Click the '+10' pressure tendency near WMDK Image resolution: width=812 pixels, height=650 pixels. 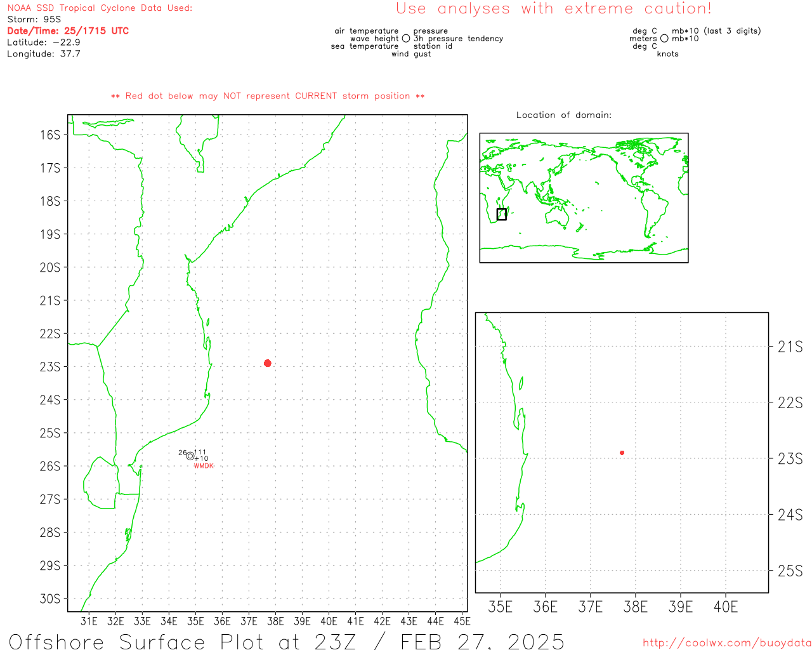(201, 458)
